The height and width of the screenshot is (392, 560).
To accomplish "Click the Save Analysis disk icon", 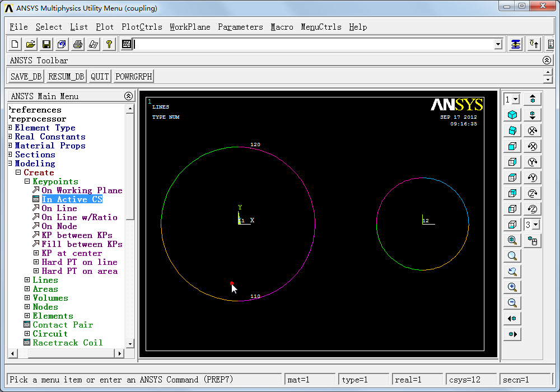I will (46, 44).
